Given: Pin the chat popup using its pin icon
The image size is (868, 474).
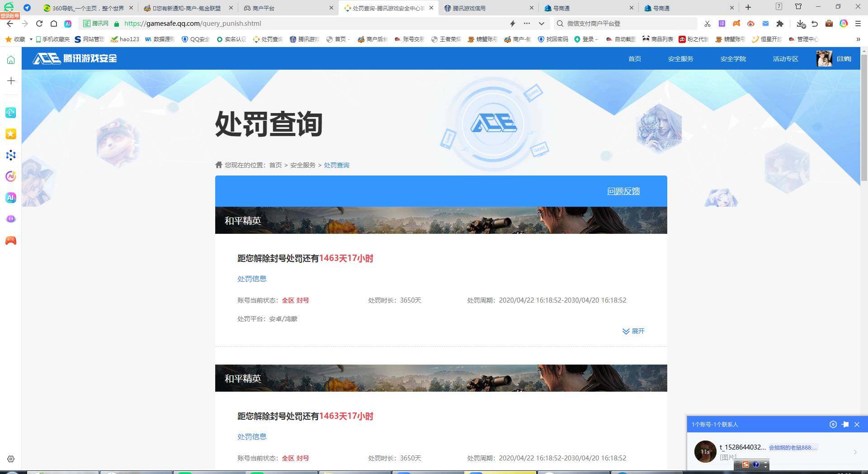Looking at the screenshot, I should [845, 424].
